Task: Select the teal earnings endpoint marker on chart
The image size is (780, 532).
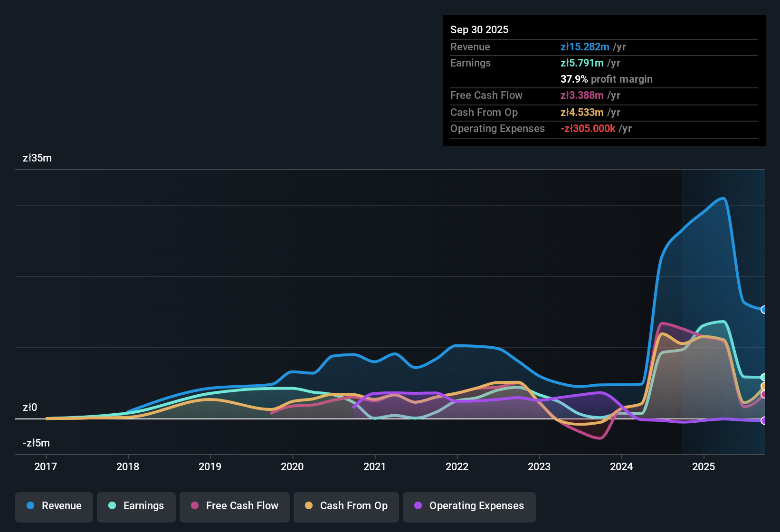Action: pyautogui.click(x=764, y=377)
